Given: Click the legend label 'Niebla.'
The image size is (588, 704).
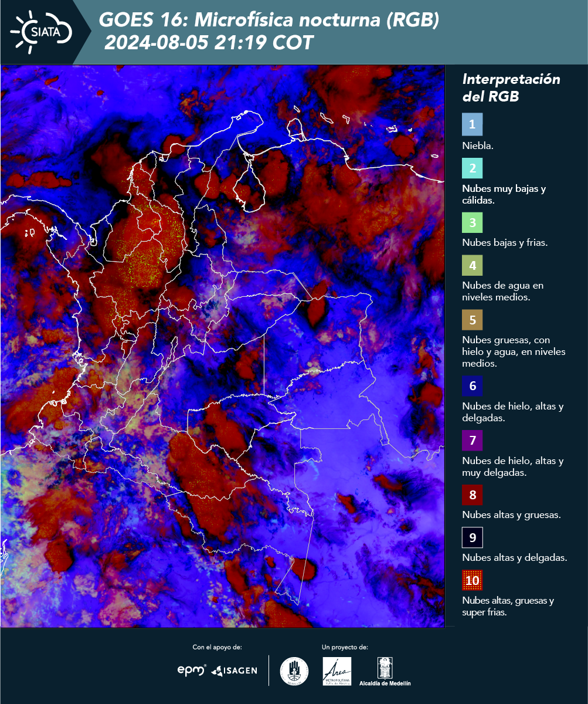Looking at the screenshot, I should (478, 145).
